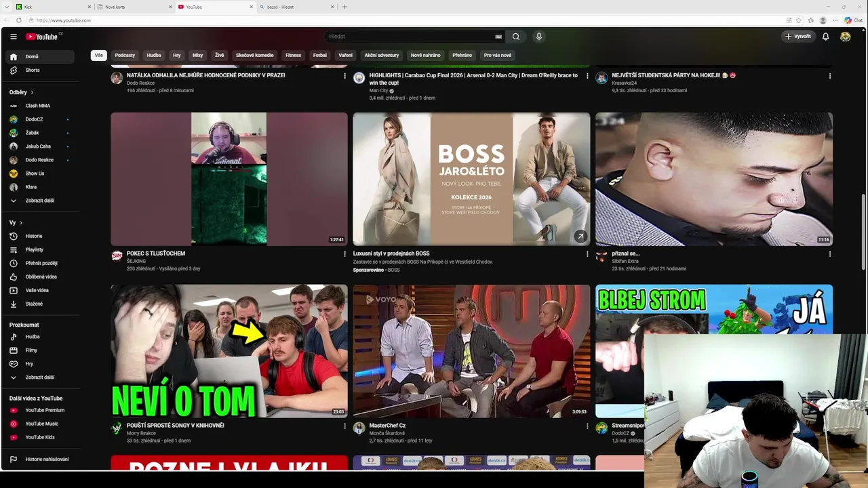Open the YouTube hamburger guide menu

(x=14, y=37)
